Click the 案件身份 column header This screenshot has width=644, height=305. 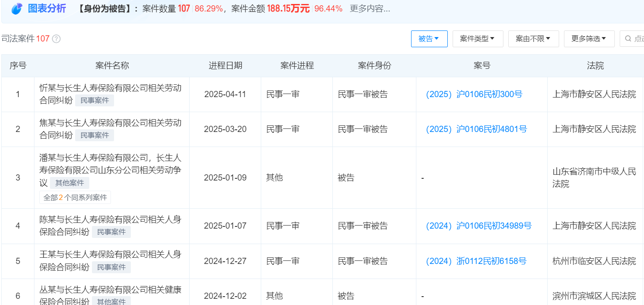374,66
